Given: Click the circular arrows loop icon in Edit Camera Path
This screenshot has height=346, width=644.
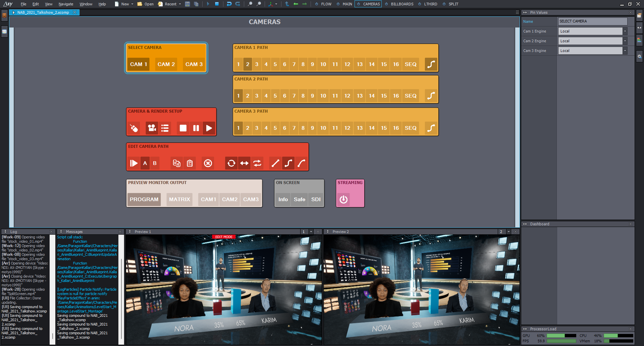Looking at the screenshot, I should click(231, 163).
